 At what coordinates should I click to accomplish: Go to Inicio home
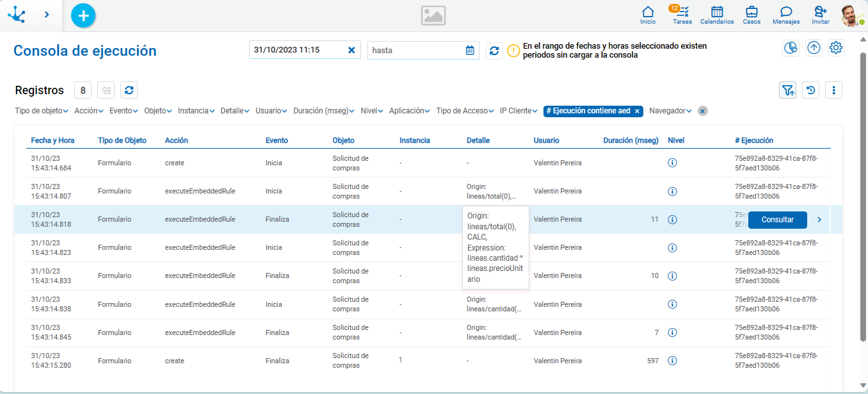click(x=648, y=15)
